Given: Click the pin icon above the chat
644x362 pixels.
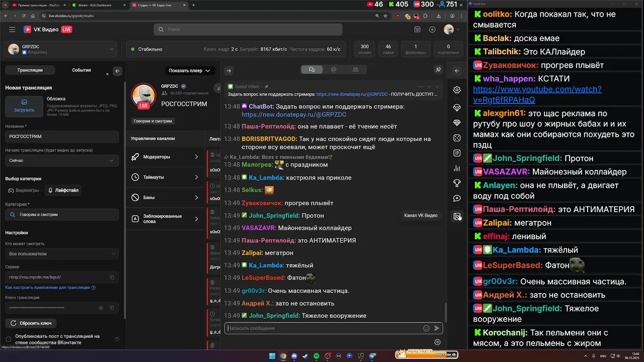Looking at the screenshot, I should pos(438,70).
